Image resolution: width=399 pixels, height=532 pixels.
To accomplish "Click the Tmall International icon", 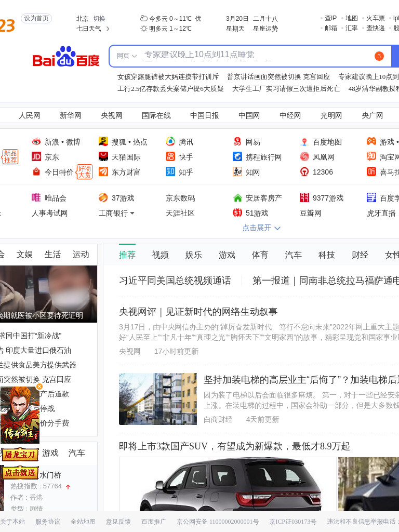I will coord(103,156).
